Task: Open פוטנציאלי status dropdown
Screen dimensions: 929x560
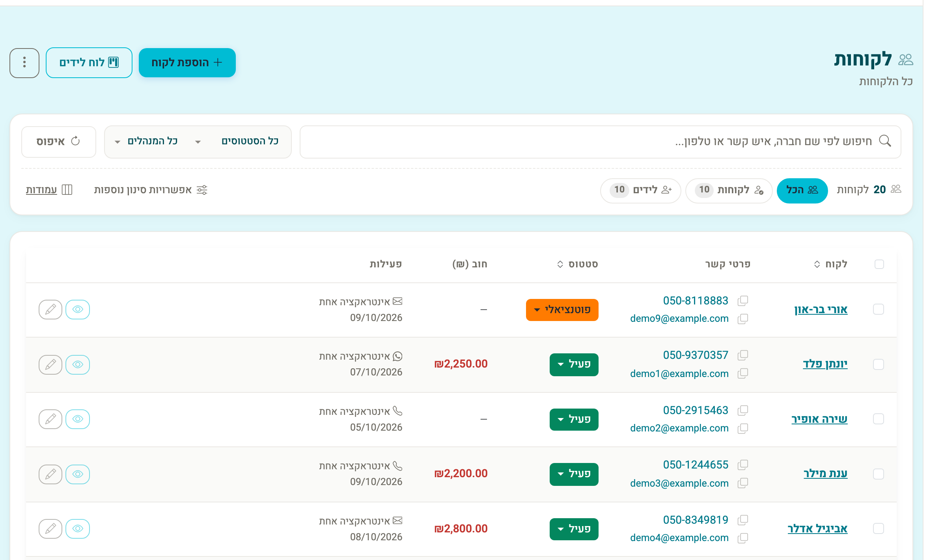Action: tap(562, 310)
